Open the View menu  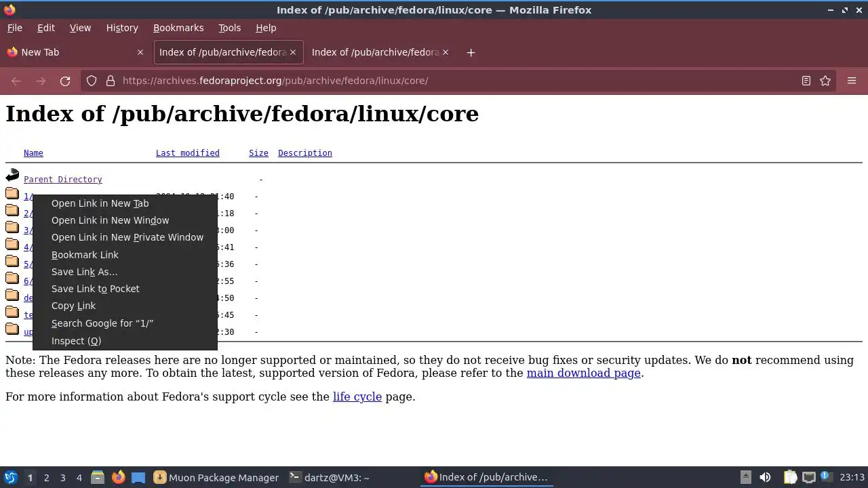tap(80, 28)
